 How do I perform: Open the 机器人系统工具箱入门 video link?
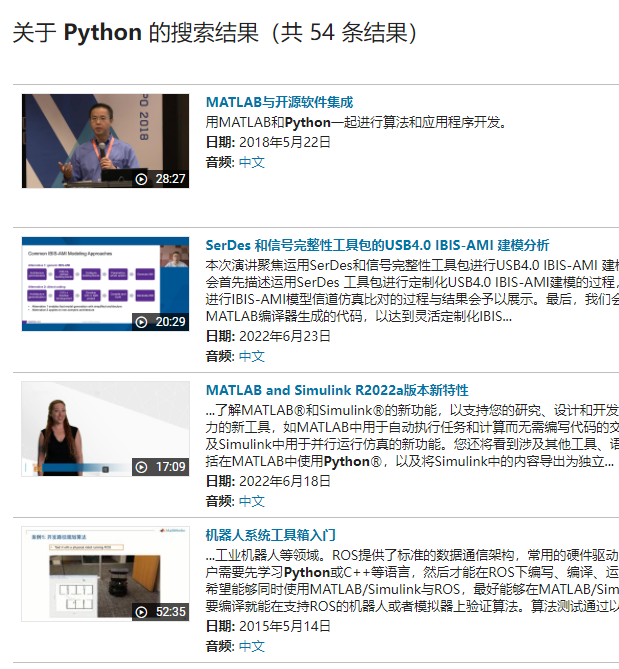[x=270, y=535]
